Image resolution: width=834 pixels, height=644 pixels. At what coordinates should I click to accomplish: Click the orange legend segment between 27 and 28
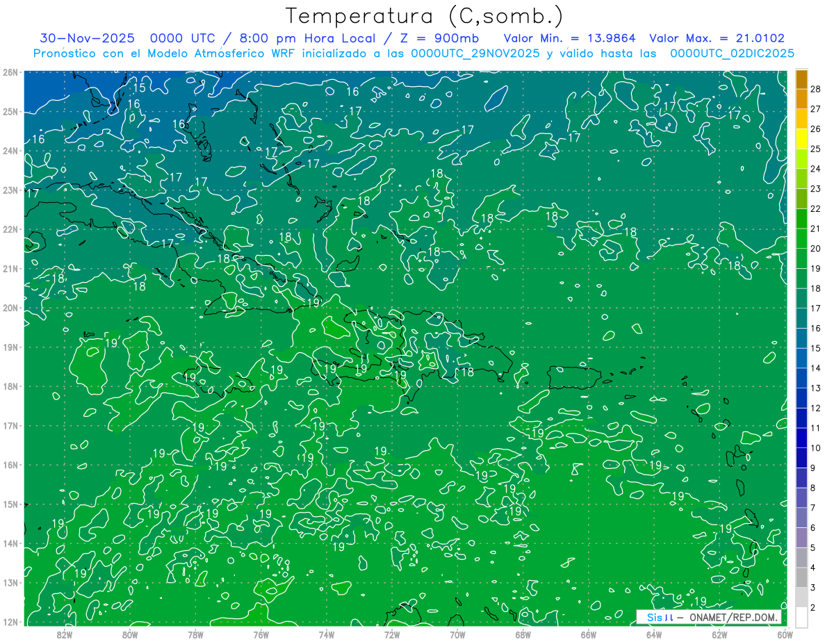801,99
